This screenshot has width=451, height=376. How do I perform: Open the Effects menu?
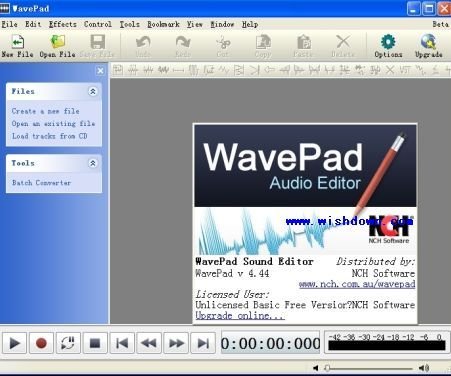63,24
